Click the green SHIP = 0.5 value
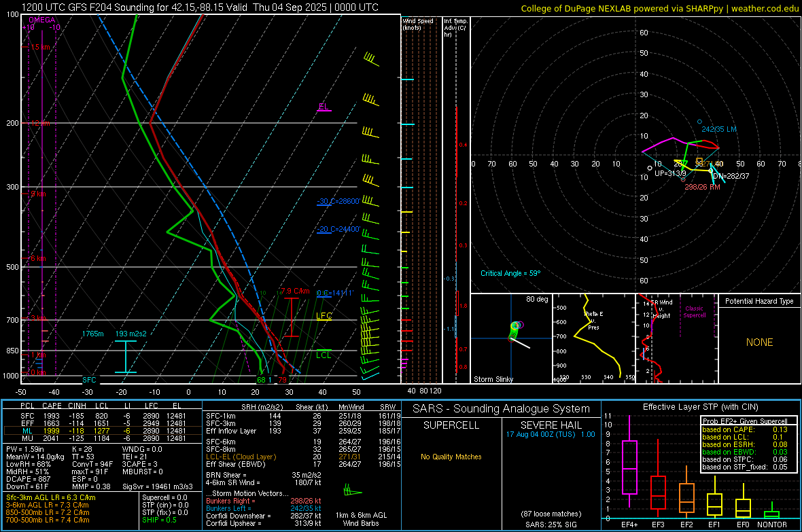 pos(159,520)
